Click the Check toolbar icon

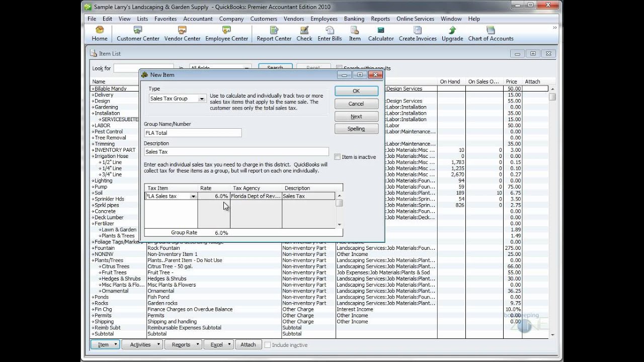(304, 34)
